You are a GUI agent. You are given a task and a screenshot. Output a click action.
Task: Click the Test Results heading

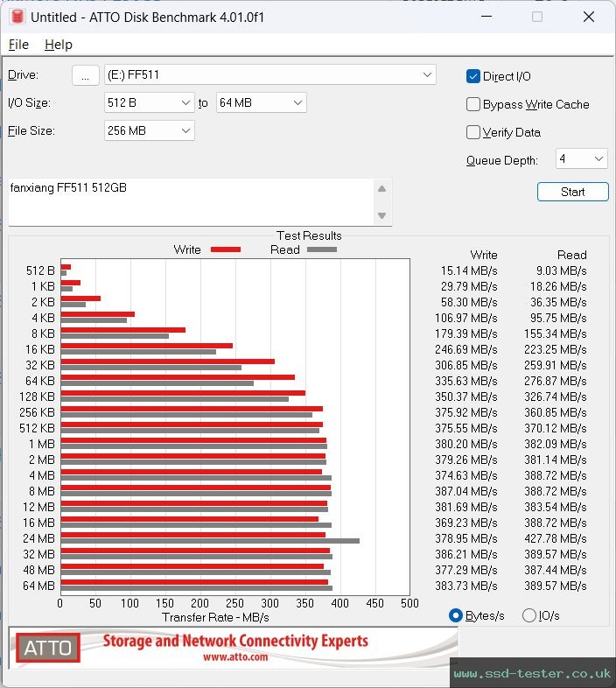309,235
